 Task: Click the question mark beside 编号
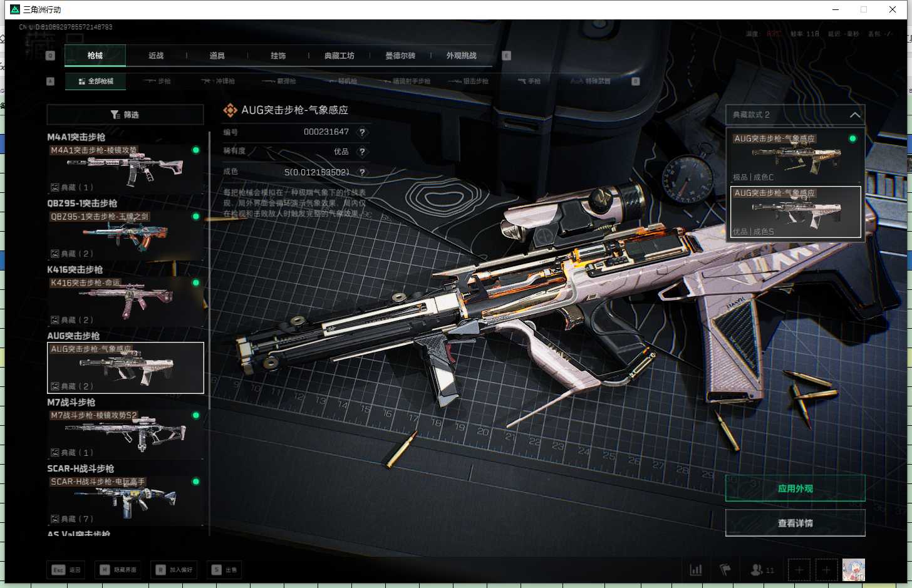(x=362, y=132)
